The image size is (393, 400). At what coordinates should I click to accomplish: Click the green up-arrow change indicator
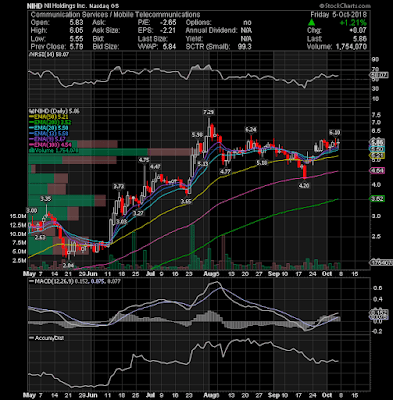click(x=311, y=23)
